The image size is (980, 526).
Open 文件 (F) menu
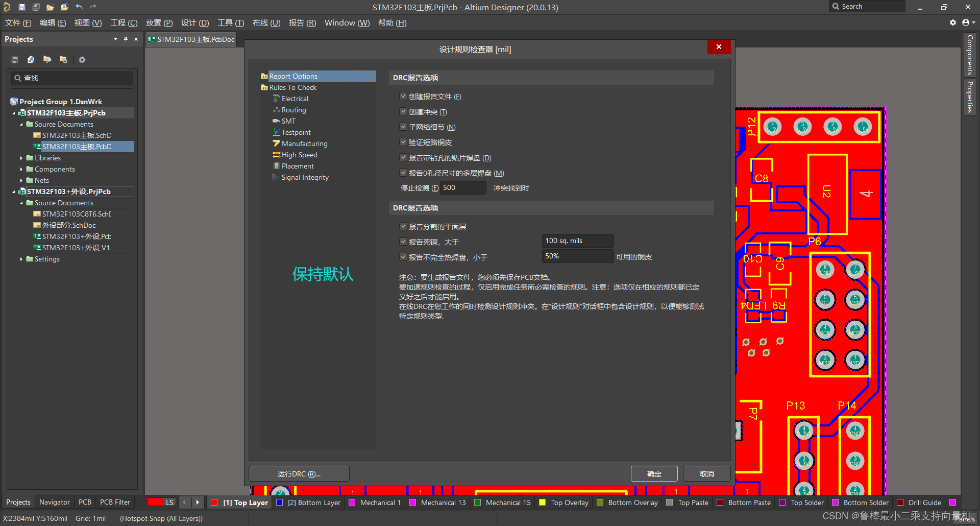18,23
